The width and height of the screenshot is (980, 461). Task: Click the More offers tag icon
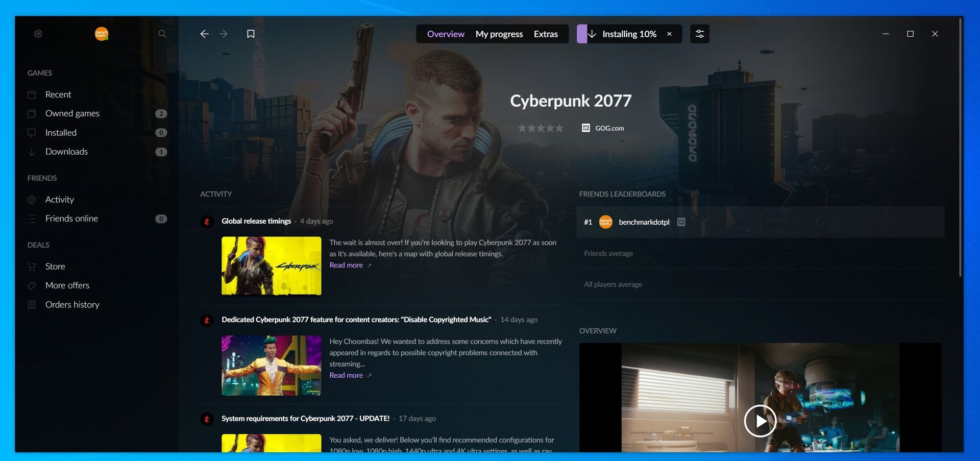coord(32,285)
